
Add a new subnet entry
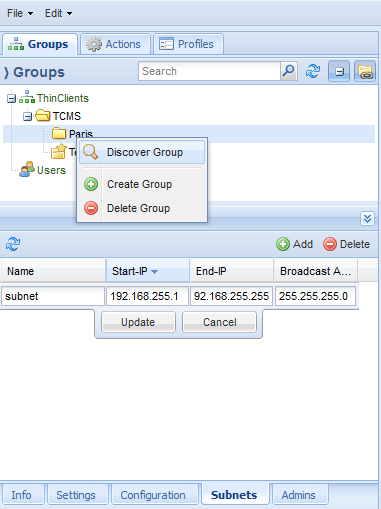coord(295,244)
